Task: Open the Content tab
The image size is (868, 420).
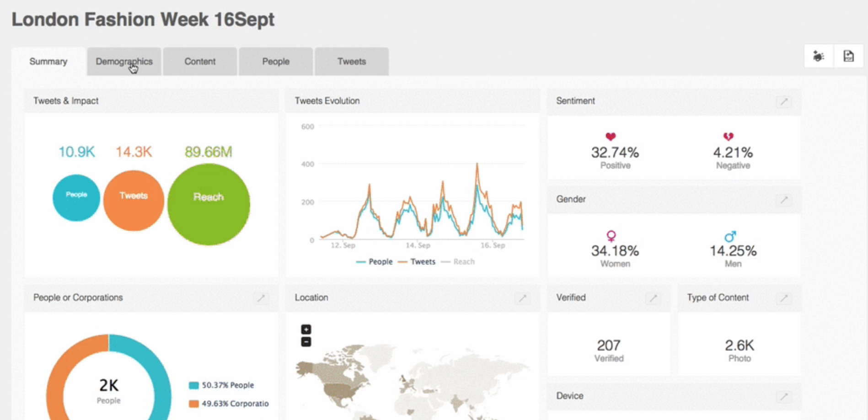Action: (x=200, y=61)
